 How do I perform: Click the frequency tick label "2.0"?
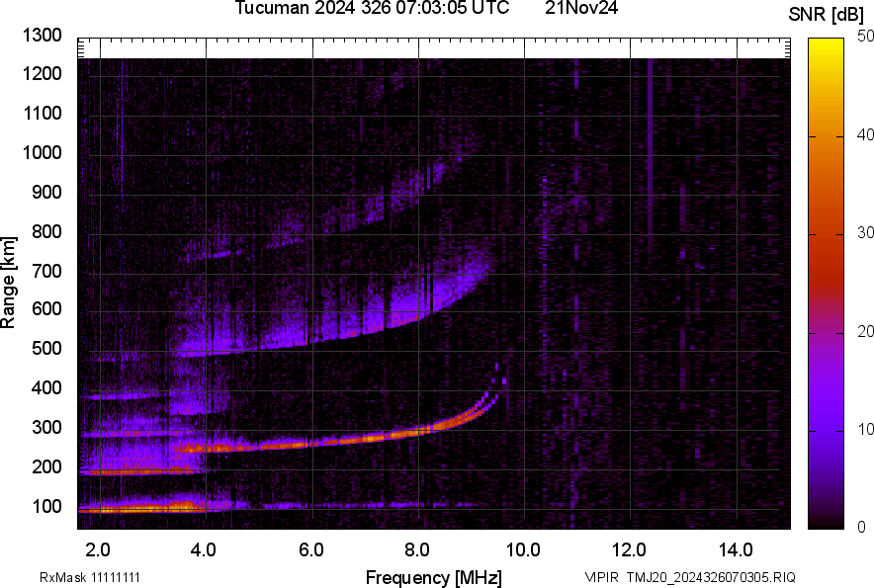[98, 550]
